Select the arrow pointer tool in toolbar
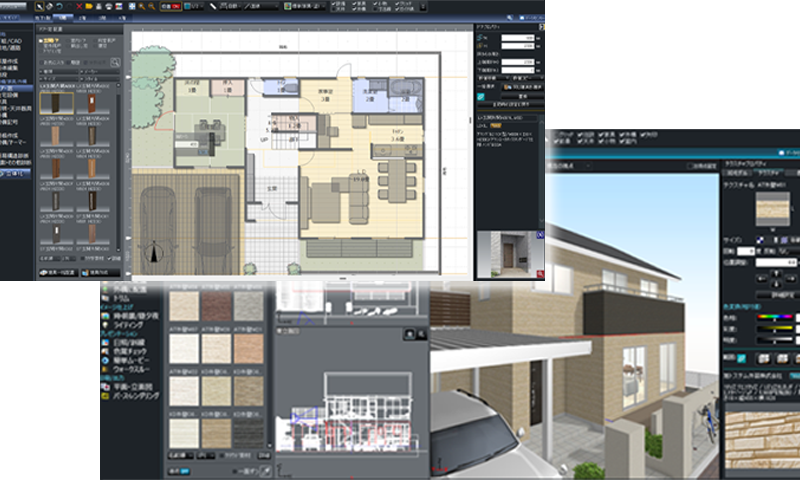The image size is (800, 480). click(x=38, y=6)
